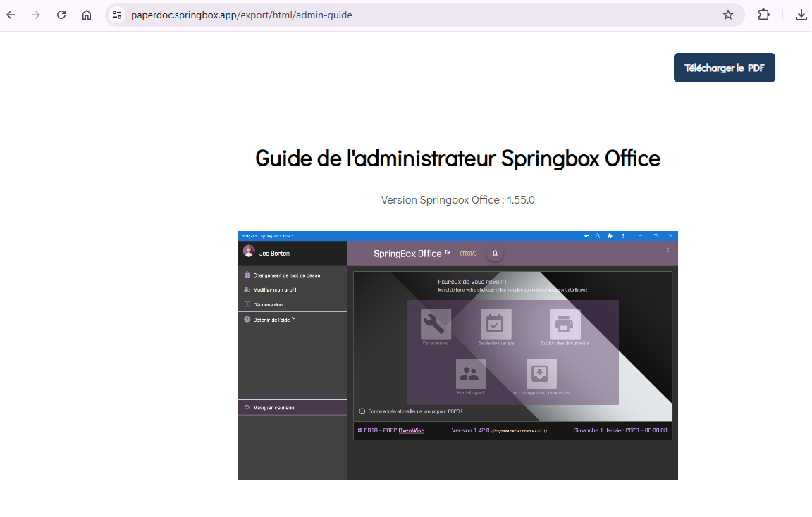Image resolution: width=812 pixels, height=517 pixels.
Task: Click the notification bell icon
Action: click(x=495, y=254)
